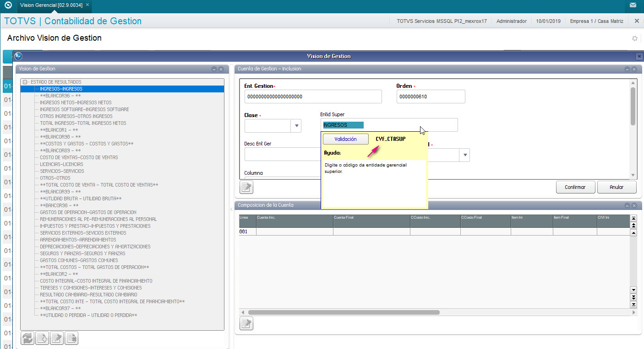
Task: Select GASTOS DE OPERACION tree item
Action: pos(88,212)
